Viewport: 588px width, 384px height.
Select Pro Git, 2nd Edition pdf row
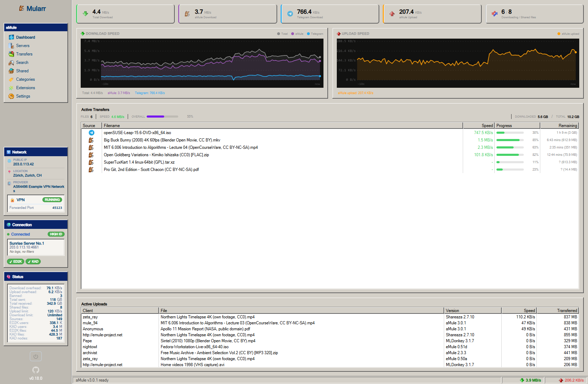pyautogui.click(x=330, y=170)
